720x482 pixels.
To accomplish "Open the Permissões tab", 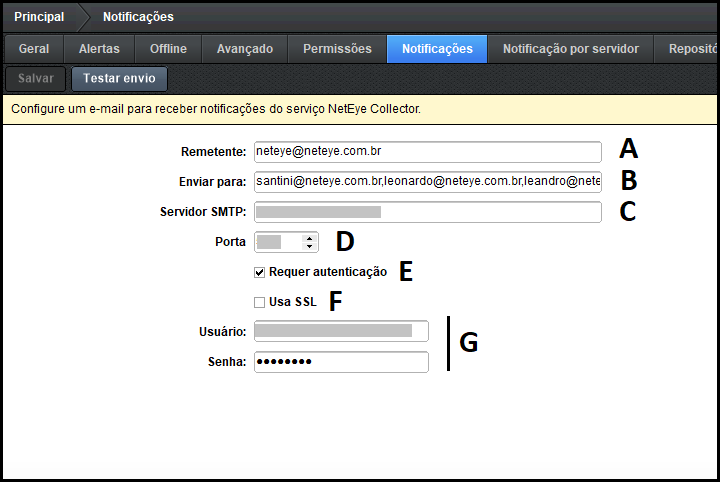I will click(337, 49).
